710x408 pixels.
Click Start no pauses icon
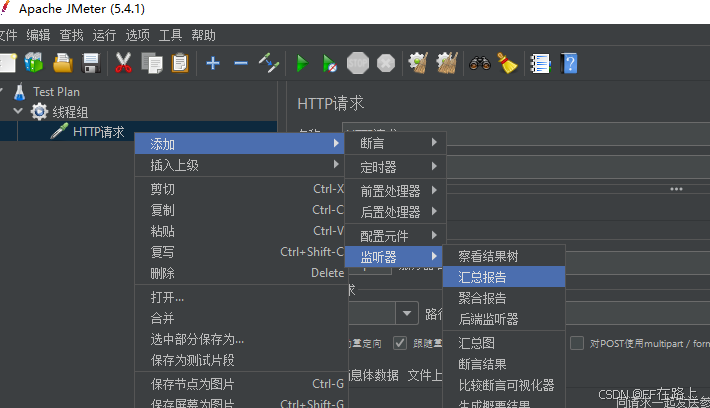pyautogui.click(x=330, y=63)
